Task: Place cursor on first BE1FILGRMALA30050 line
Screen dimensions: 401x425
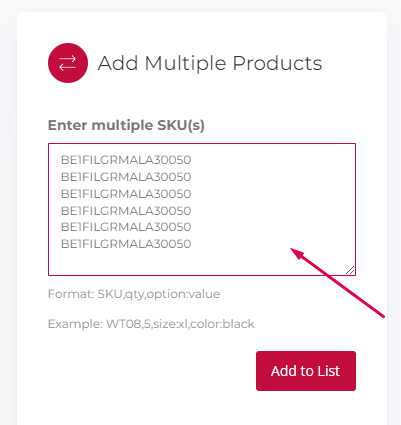Action: coord(126,160)
